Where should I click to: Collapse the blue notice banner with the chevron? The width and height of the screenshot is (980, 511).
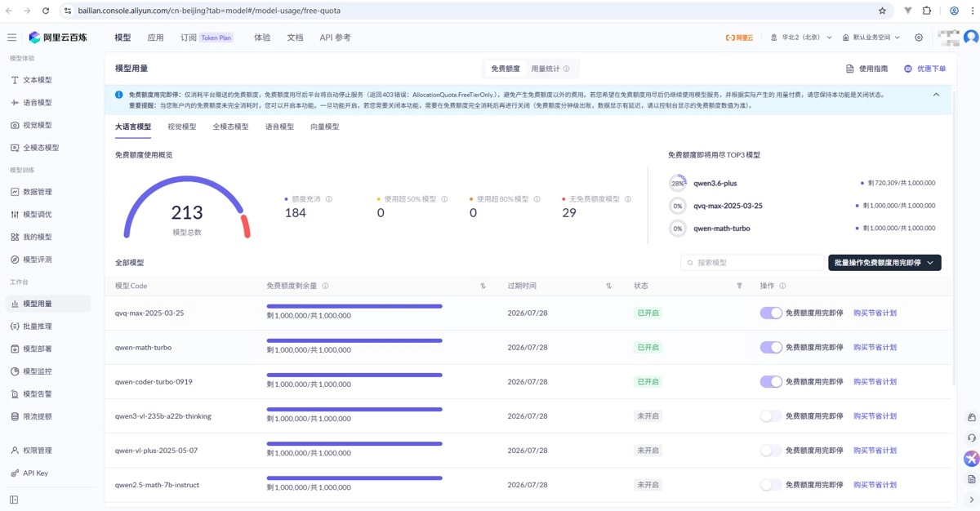coord(936,95)
